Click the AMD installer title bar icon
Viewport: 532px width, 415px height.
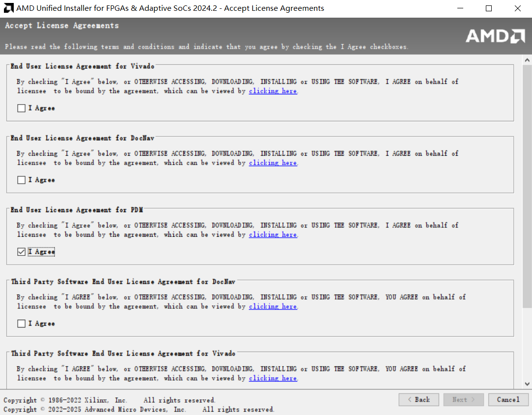[8, 8]
